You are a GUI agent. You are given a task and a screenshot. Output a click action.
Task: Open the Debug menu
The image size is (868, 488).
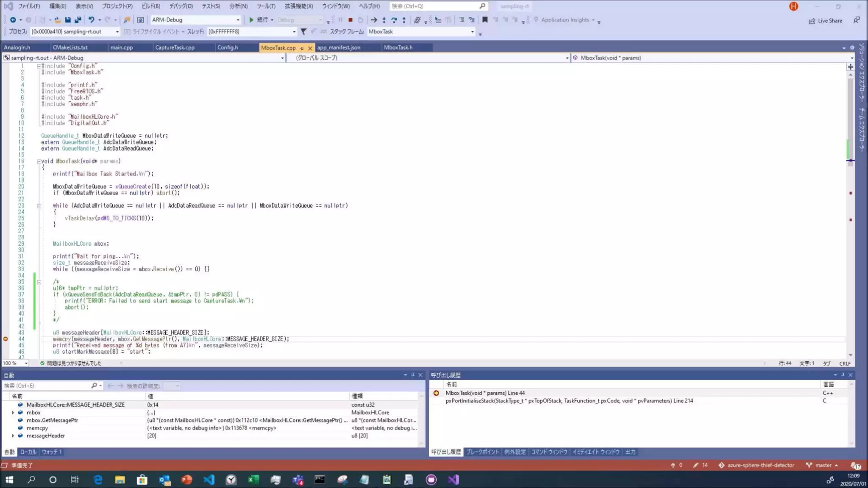[x=181, y=6]
